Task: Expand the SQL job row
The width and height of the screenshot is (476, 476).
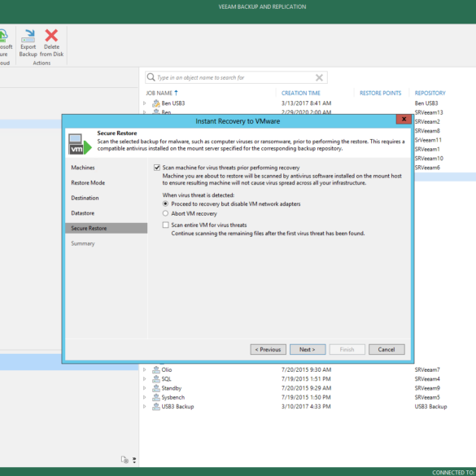Action: click(145, 378)
